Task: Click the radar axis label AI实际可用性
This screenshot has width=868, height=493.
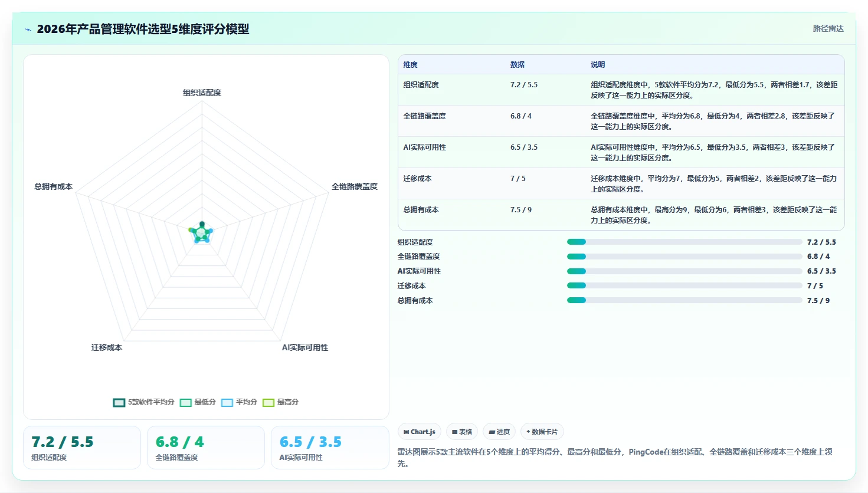Action: pyautogui.click(x=305, y=347)
